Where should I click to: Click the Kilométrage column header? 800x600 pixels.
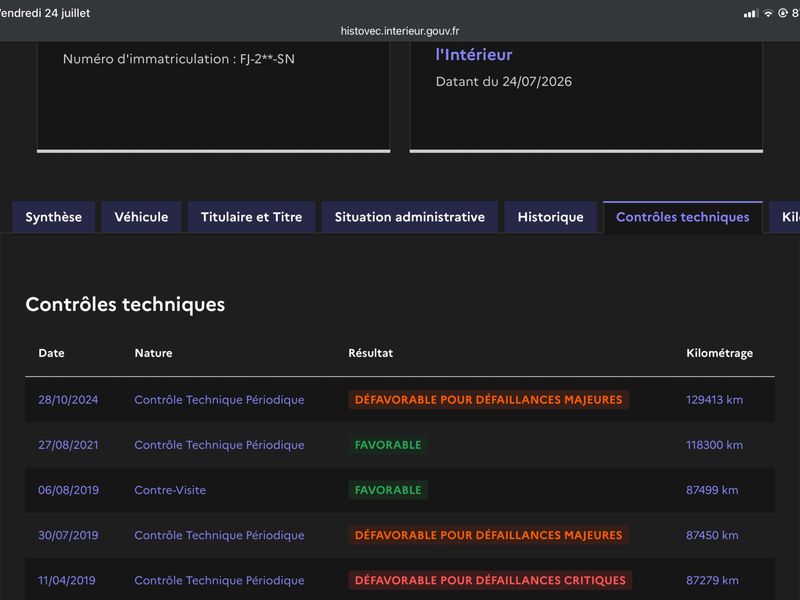pyautogui.click(x=719, y=353)
